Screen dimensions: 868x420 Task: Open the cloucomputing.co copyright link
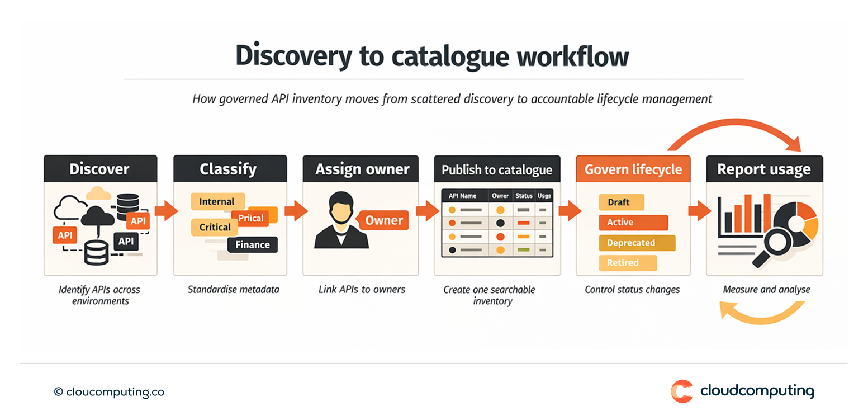(110, 391)
